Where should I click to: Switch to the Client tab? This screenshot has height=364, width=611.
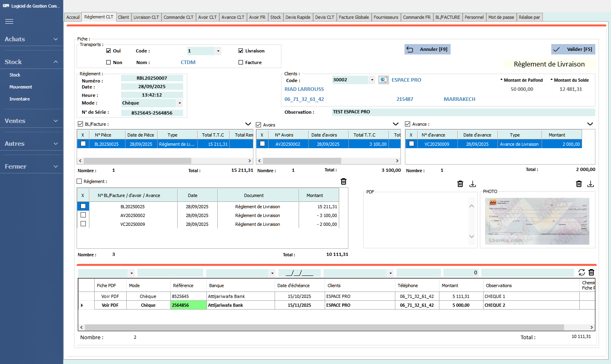point(123,17)
